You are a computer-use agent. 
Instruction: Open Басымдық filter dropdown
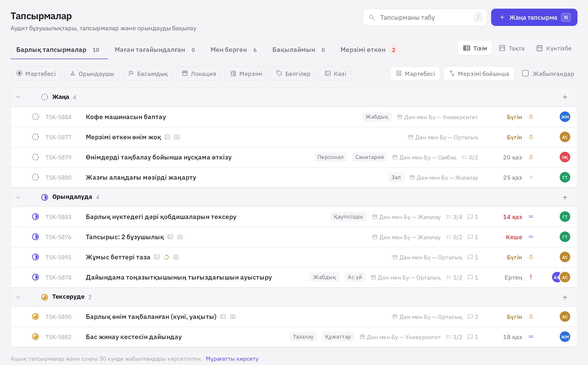148,74
